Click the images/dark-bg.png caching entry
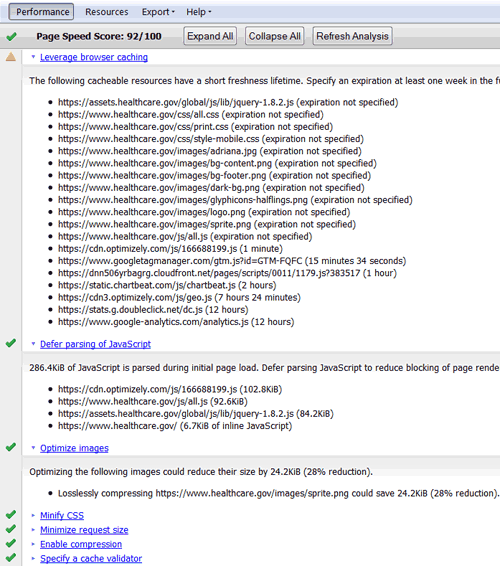 211,188
